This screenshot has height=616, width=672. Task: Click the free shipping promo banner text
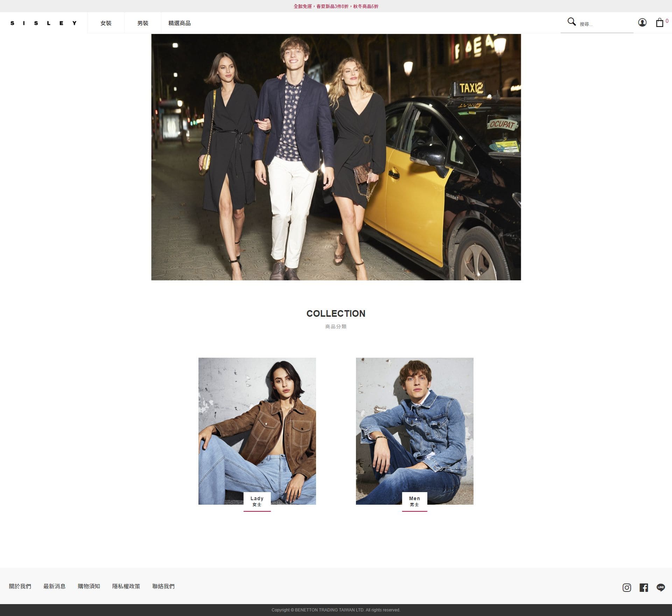click(336, 6)
